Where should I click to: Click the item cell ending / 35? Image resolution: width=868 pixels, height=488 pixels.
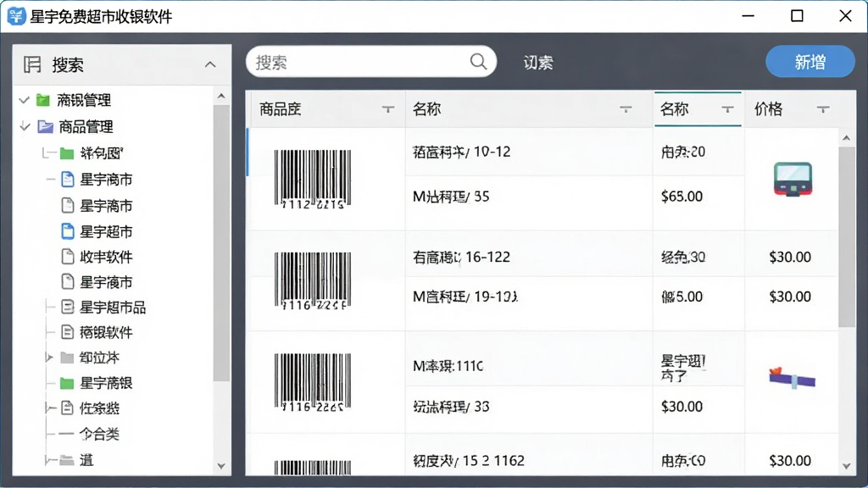[529, 202]
